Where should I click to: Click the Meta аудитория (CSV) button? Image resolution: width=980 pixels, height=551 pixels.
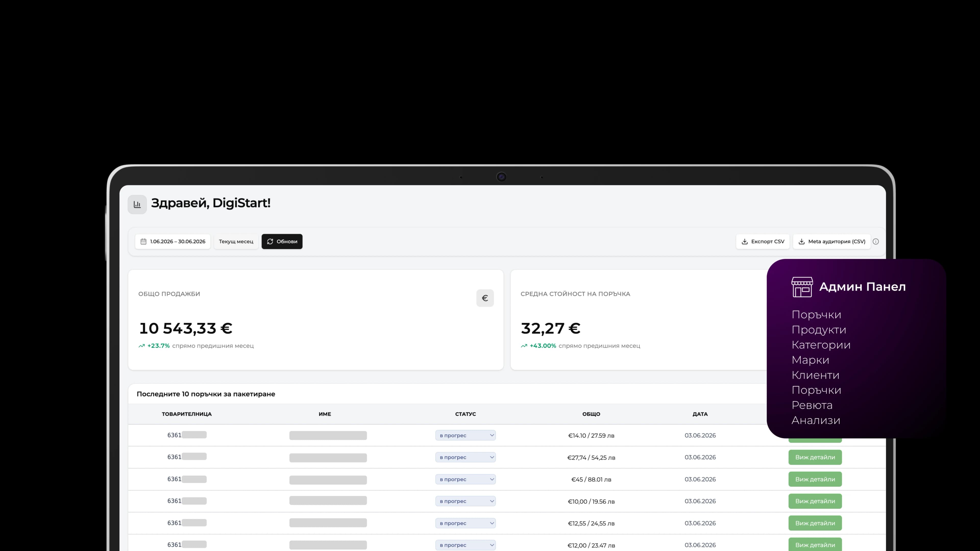click(832, 242)
